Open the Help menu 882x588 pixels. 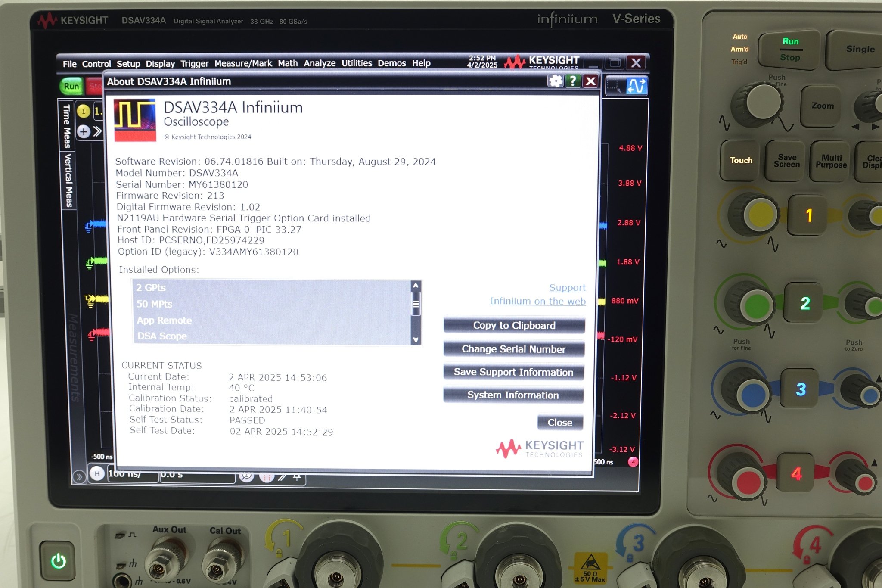click(x=421, y=63)
